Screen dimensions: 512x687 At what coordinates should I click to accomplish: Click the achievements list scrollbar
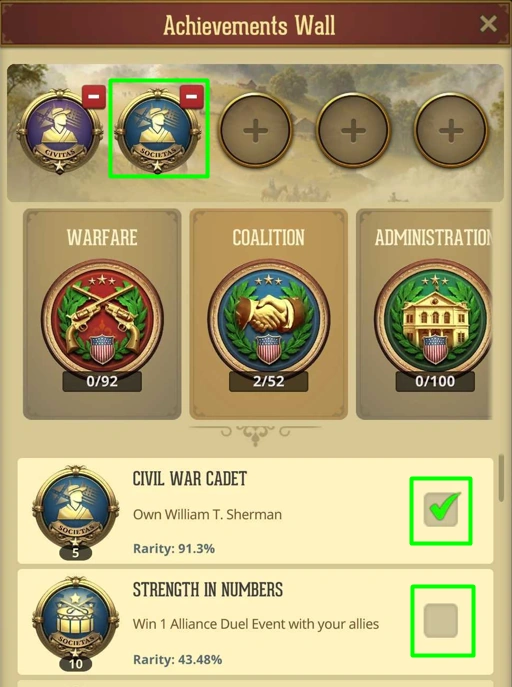[x=501, y=478]
